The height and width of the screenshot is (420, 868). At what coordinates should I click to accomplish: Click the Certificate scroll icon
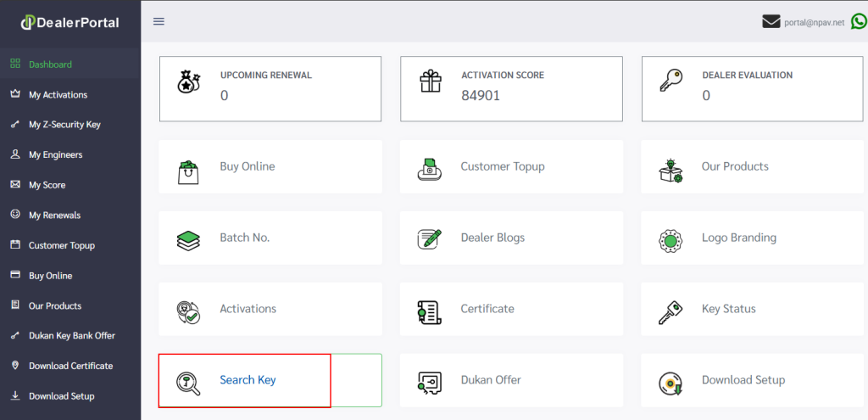pos(429,311)
